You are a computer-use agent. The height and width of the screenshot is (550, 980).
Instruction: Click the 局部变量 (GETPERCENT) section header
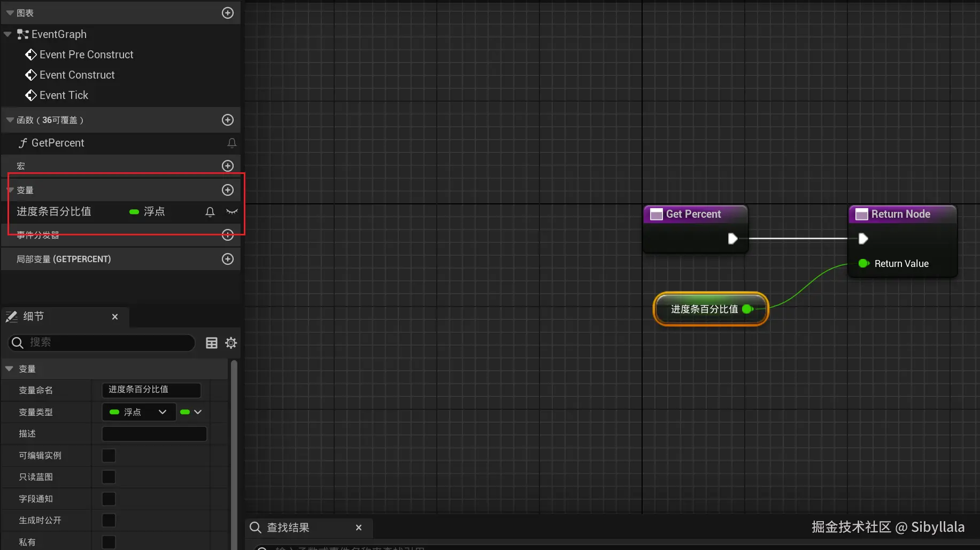pos(121,259)
